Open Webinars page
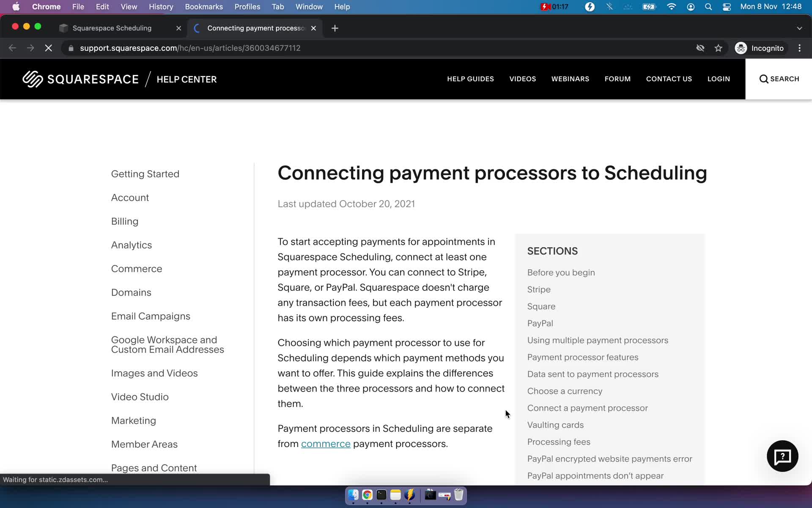 click(x=570, y=79)
